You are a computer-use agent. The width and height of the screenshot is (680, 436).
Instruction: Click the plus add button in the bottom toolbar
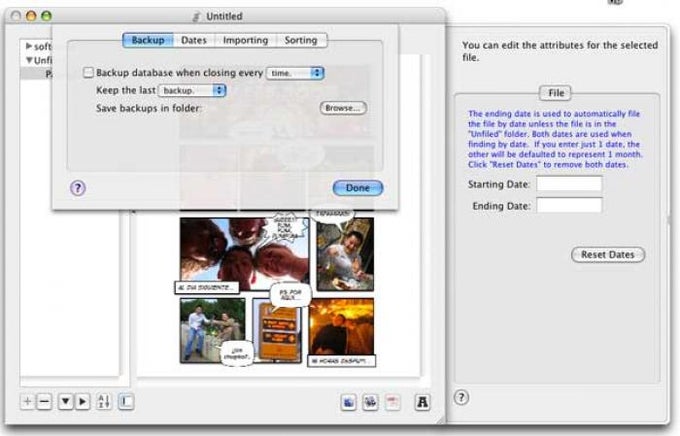(x=27, y=401)
